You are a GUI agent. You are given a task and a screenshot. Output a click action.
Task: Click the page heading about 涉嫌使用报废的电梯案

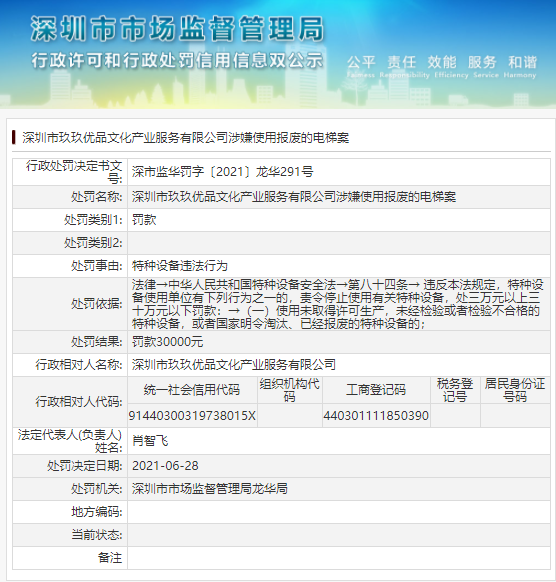(x=185, y=138)
